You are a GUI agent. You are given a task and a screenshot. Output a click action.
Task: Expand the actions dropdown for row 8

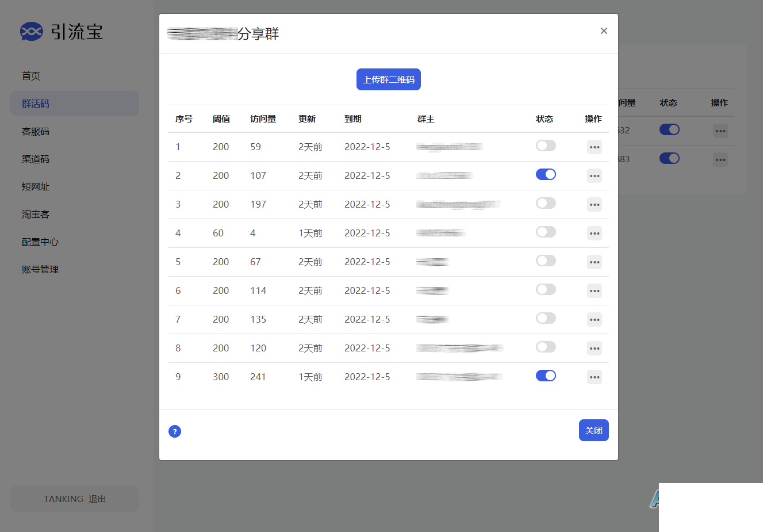(595, 349)
